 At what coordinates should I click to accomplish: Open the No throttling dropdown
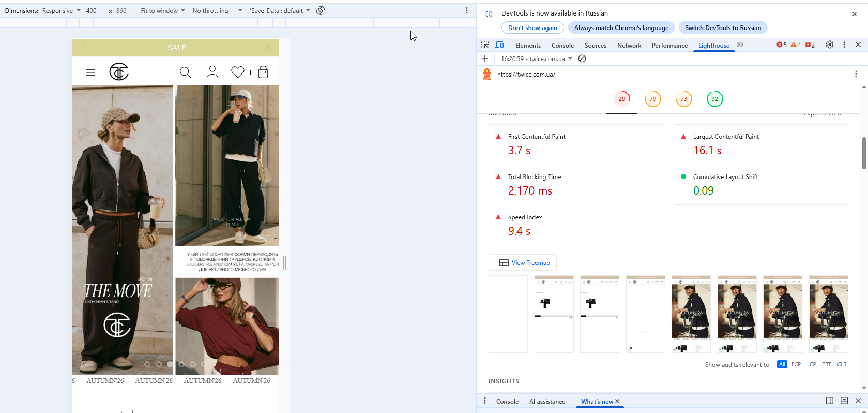point(217,10)
